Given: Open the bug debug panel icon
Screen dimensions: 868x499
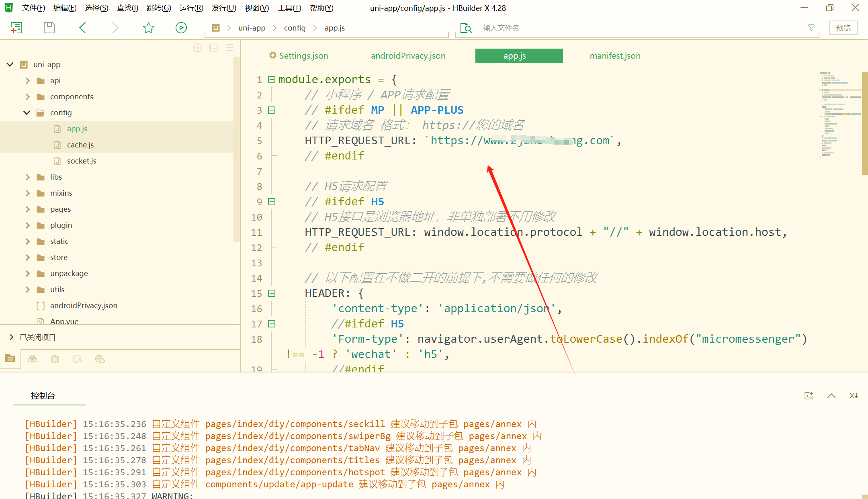Looking at the screenshot, I should pyautogui.click(x=55, y=359).
